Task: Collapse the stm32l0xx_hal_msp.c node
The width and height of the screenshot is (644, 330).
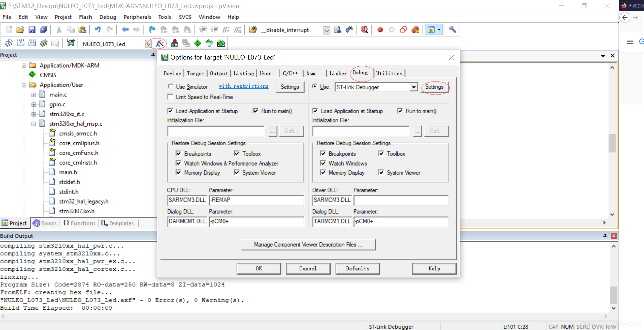Action: tap(34, 124)
